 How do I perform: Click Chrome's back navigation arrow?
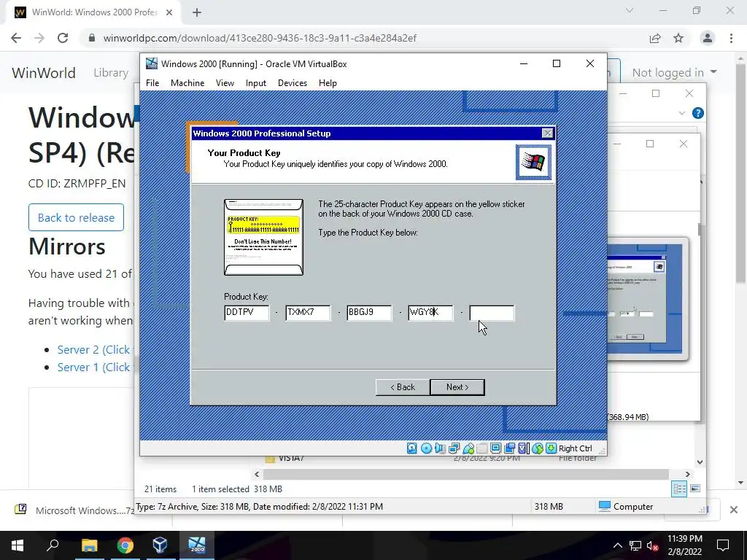[x=16, y=38]
